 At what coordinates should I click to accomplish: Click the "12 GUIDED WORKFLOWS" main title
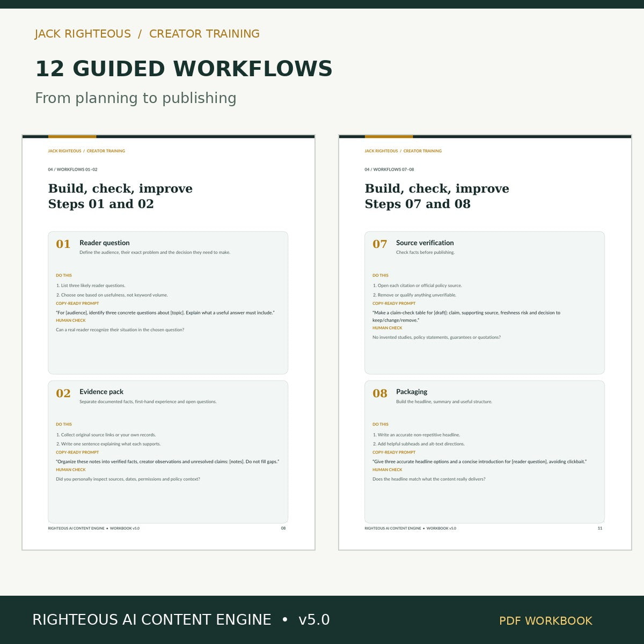184,69
